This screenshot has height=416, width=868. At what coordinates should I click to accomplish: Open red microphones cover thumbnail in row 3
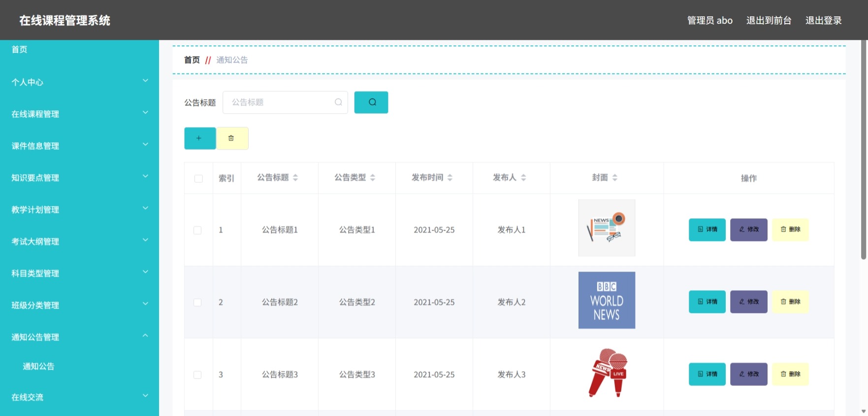[607, 373]
